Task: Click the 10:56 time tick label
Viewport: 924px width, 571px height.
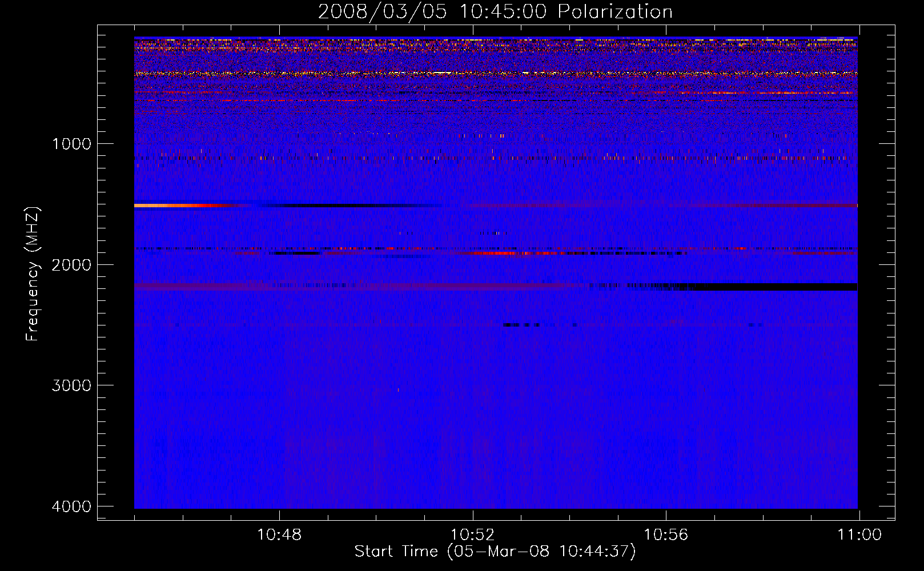Action: pos(666,535)
